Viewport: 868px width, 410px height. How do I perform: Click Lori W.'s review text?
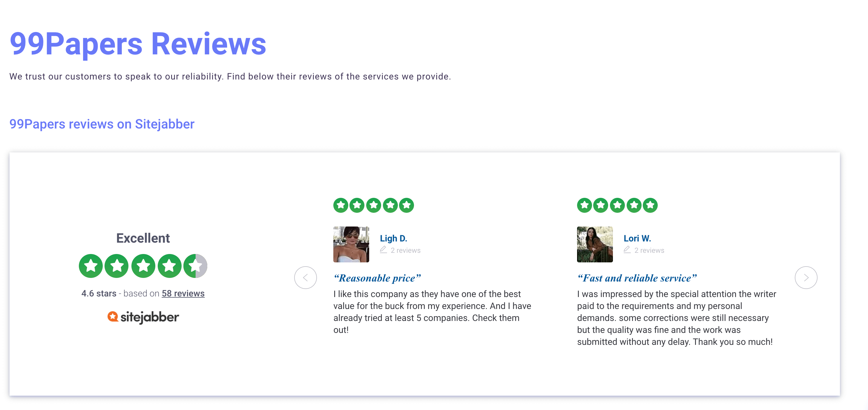676,318
